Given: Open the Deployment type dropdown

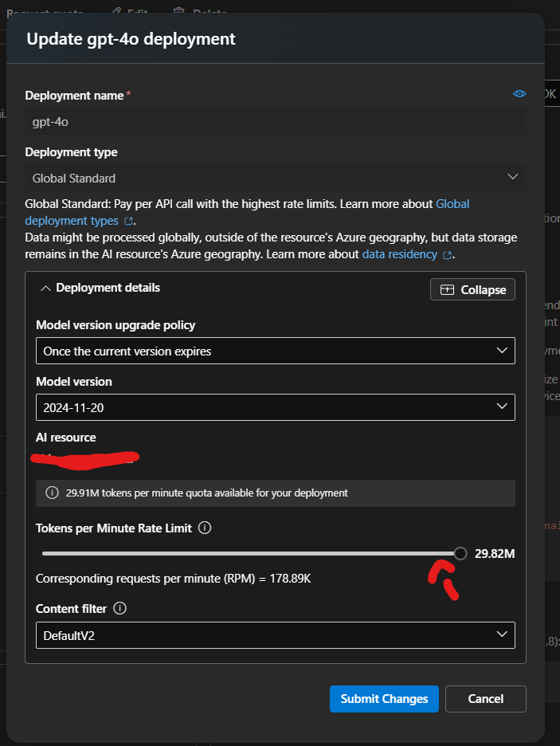Looking at the screenshot, I should pyautogui.click(x=276, y=178).
